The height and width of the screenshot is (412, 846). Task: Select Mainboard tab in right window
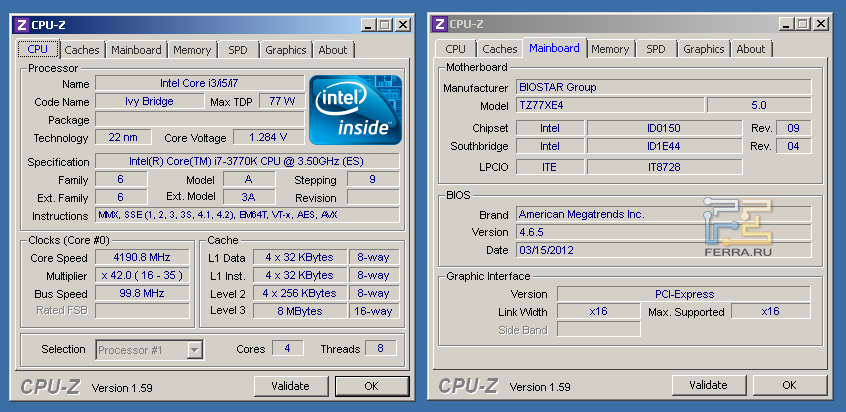coord(555,48)
